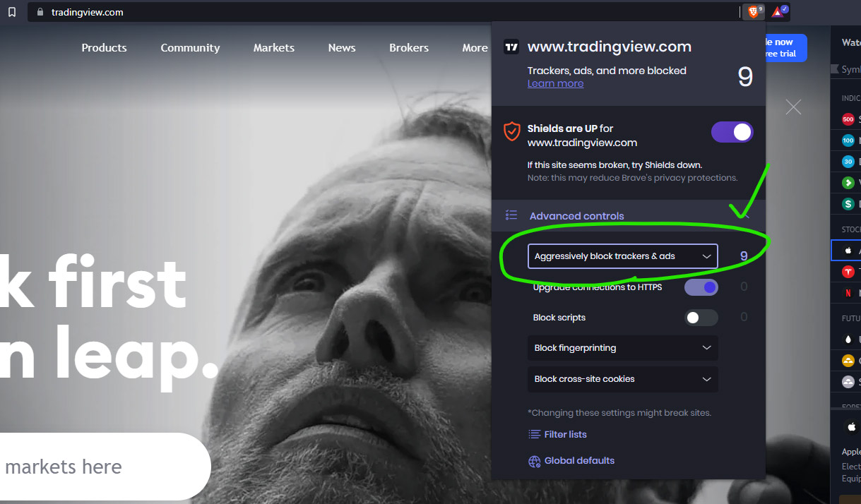Open the More menu
The width and height of the screenshot is (861, 504).
tap(475, 48)
